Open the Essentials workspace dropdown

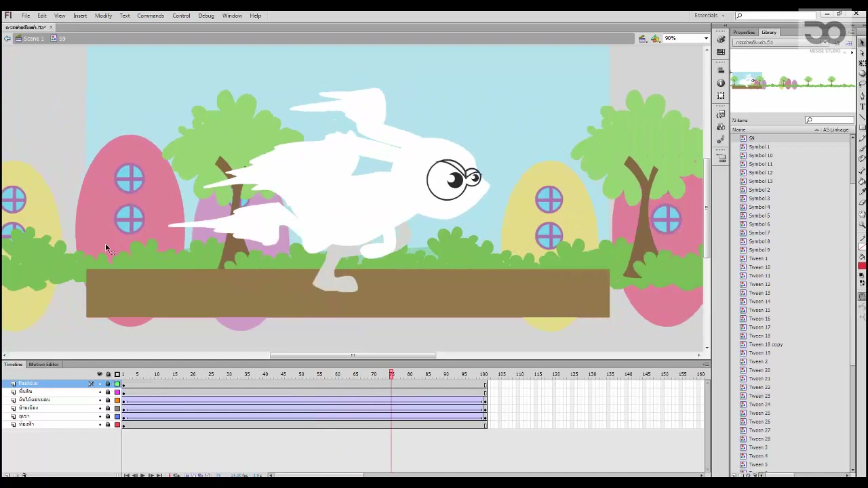point(709,16)
